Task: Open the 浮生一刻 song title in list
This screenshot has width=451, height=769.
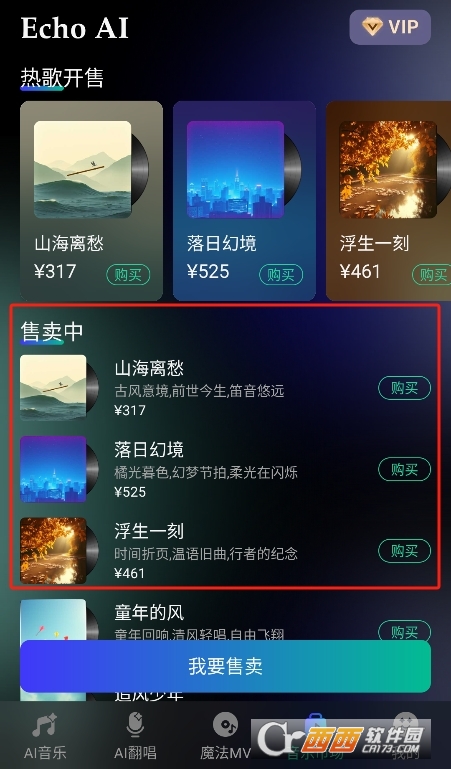Action: [x=149, y=531]
